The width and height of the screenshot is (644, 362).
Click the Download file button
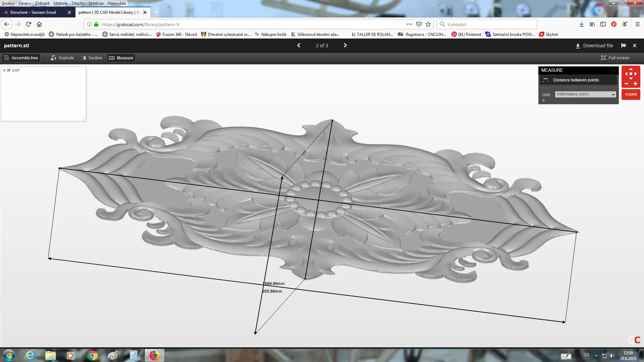[594, 46]
